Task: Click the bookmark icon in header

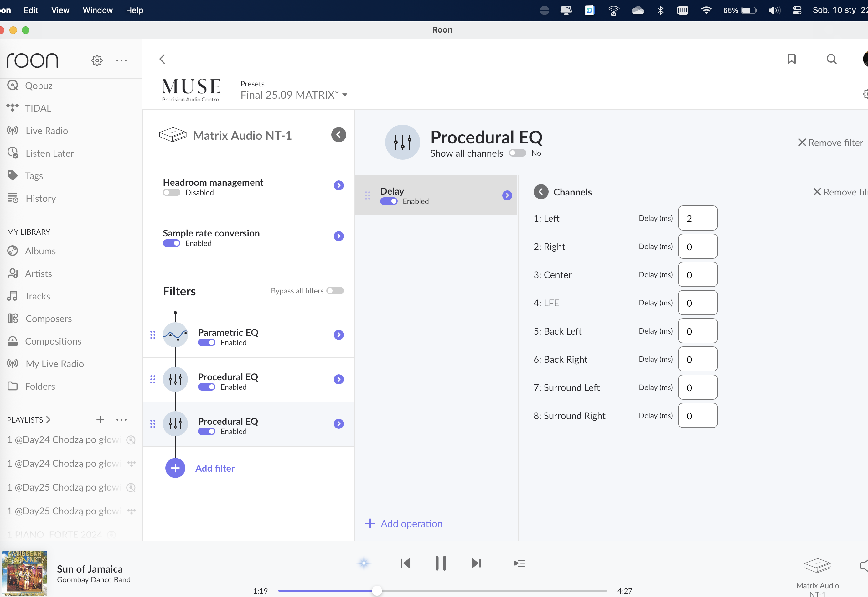Action: pyautogui.click(x=791, y=59)
